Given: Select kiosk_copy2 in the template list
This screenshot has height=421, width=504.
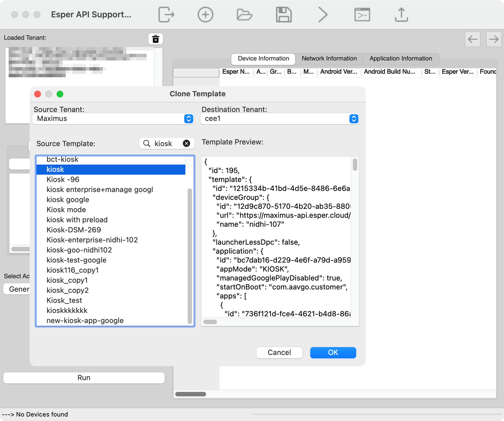Looking at the screenshot, I should pos(67,290).
